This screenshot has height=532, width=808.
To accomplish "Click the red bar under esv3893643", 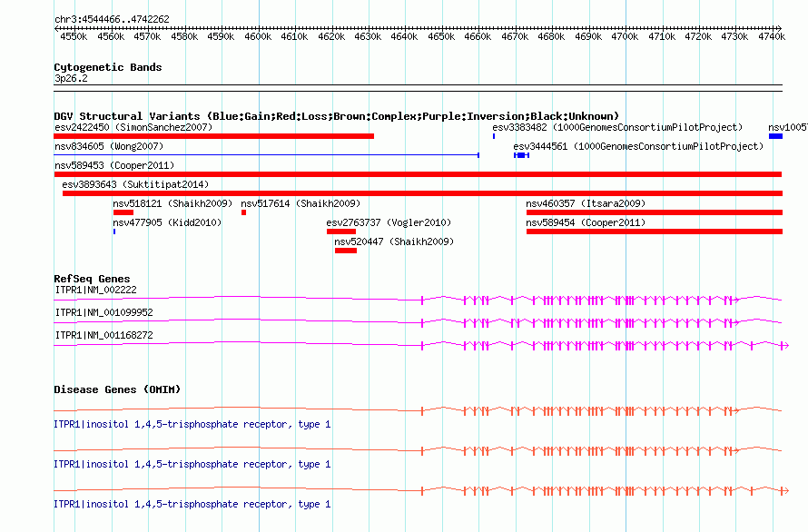I will pyautogui.click(x=422, y=193).
